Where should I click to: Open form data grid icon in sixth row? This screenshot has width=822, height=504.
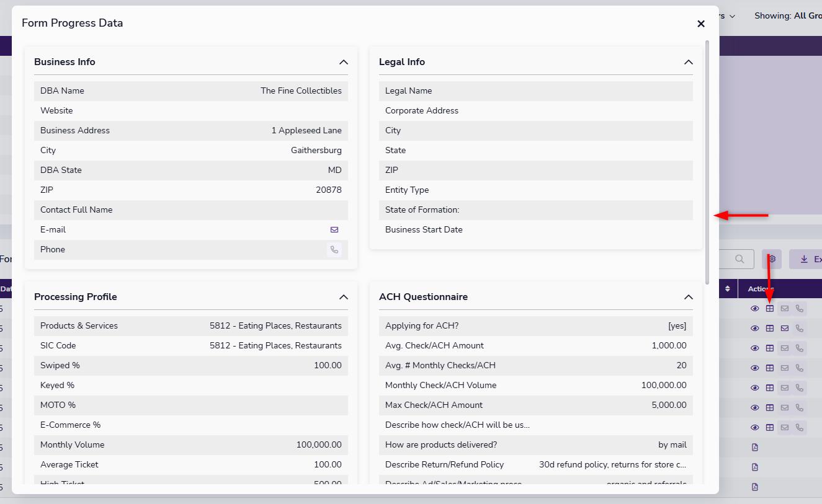tap(770, 408)
